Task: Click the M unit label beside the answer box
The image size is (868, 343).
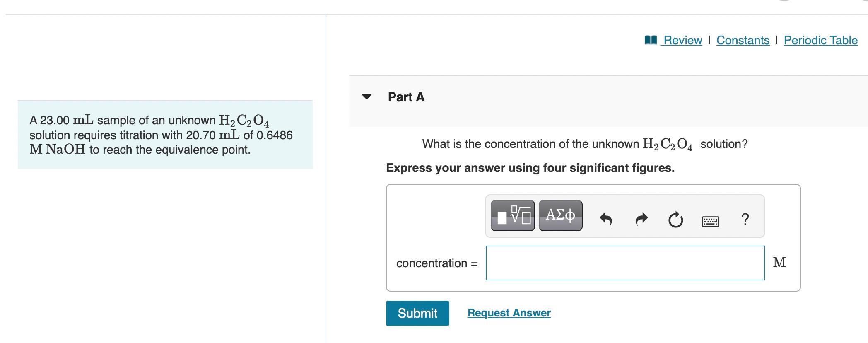Action: tap(780, 262)
